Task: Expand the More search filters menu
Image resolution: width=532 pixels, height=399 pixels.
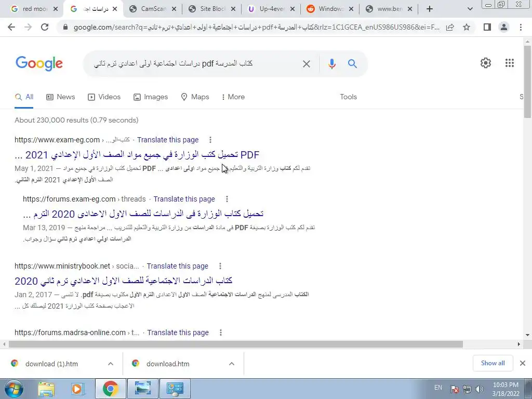Action: [x=233, y=97]
